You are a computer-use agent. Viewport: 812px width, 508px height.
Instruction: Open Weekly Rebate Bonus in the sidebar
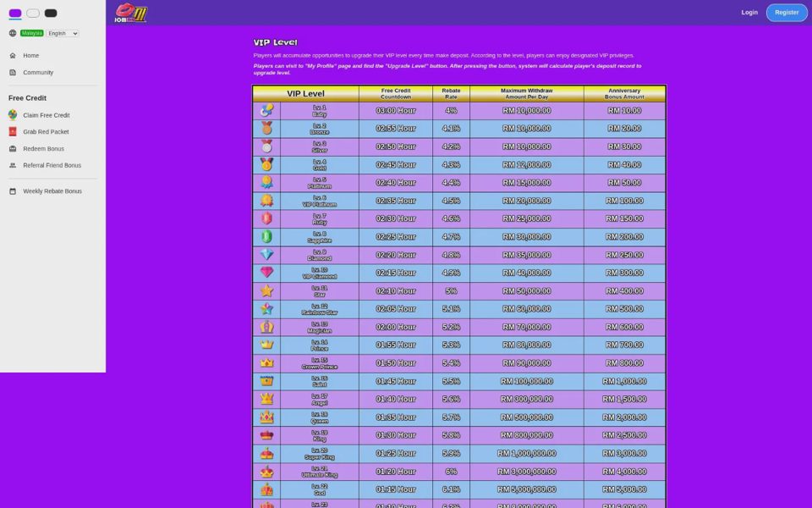tap(52, 191)
